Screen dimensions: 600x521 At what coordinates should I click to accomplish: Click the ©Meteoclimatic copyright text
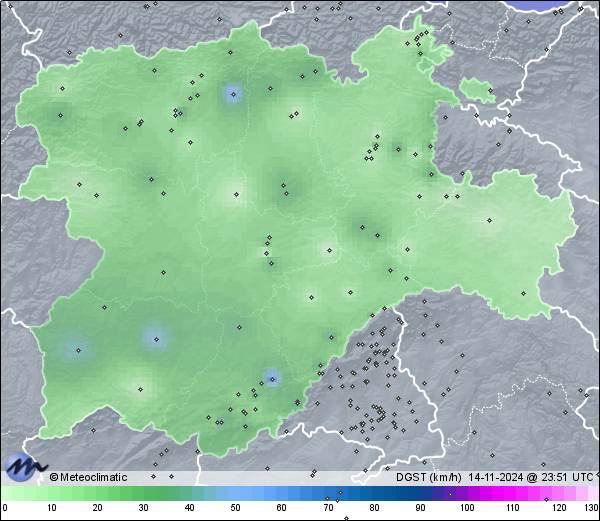point(88,477)
